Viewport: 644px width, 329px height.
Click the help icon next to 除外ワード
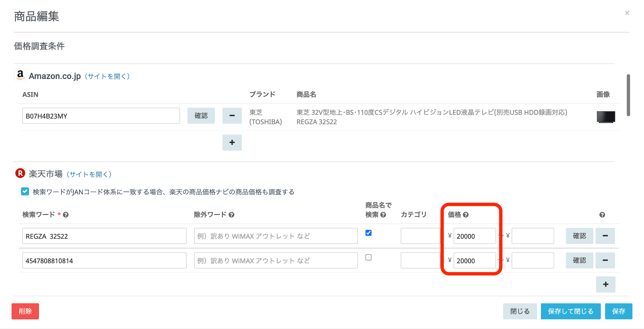click(232, 215)
